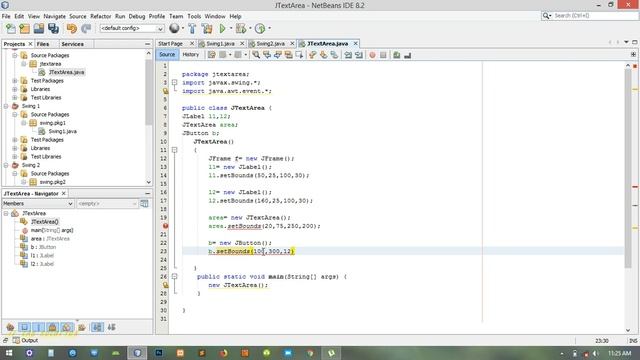Toggle Rectangular Selection in editor toolbar
640x360 pixels.
[x=299, y=55]
